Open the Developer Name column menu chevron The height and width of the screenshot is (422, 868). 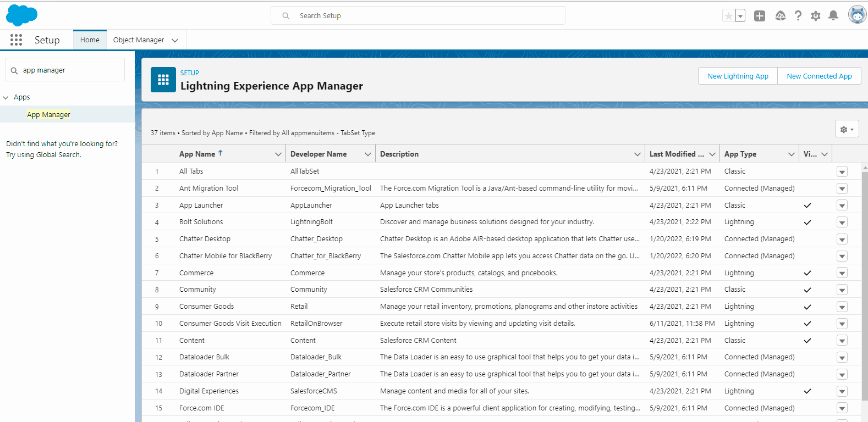[368, 154]
